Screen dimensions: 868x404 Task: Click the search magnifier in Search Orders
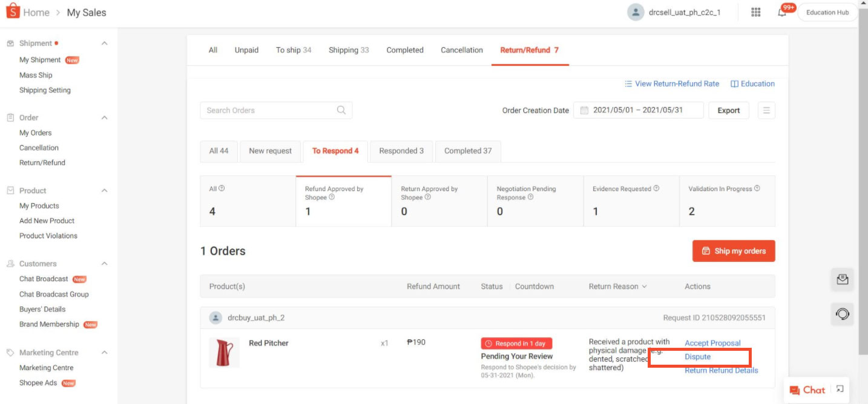(341, 110)
